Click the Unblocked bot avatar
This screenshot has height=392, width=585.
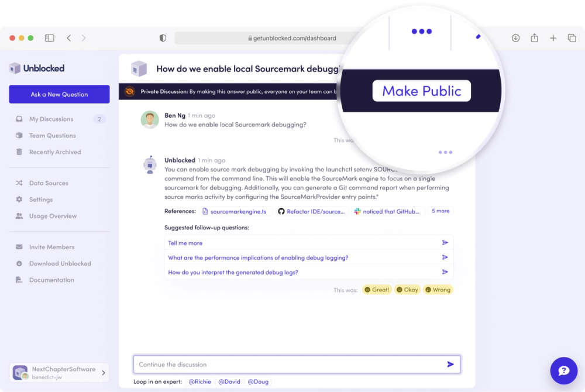pyautogui.click(x=150, y=165)
